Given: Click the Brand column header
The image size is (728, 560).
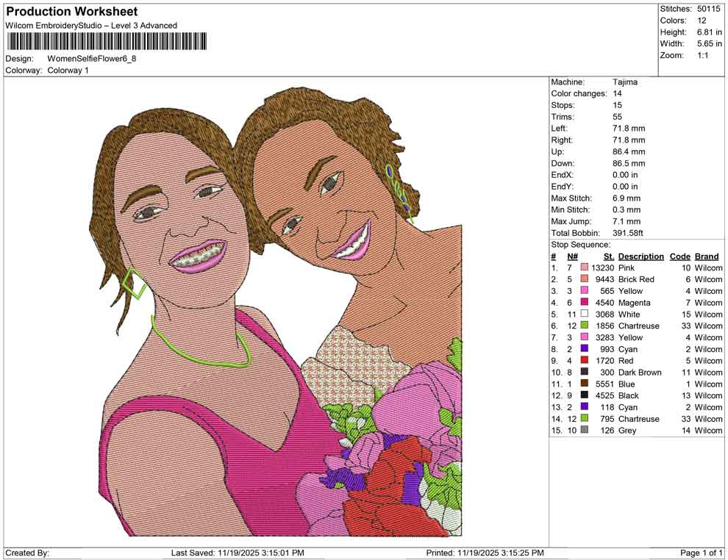Looking at the screenshot, I should point(705,256).
